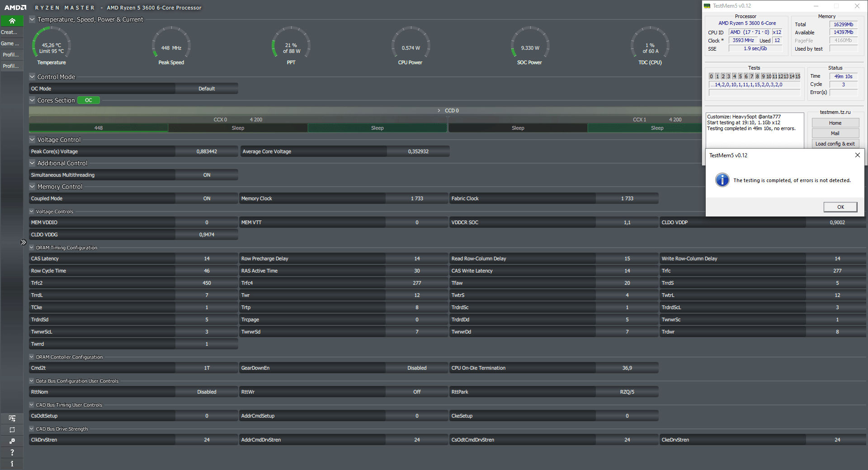868x470 pixels.
Task: Collapse Data Bus Configuration User Controls
Action: (32, 381)
